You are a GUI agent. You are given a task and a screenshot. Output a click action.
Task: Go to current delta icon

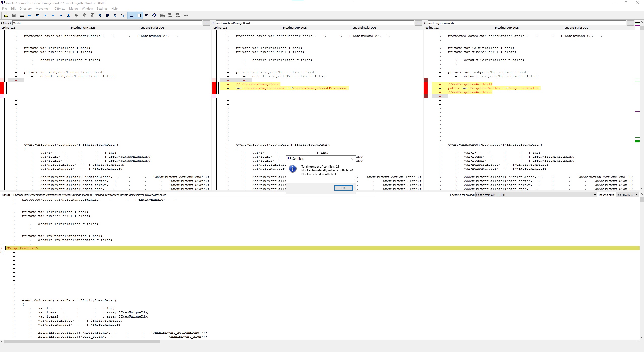coord(30,15)
